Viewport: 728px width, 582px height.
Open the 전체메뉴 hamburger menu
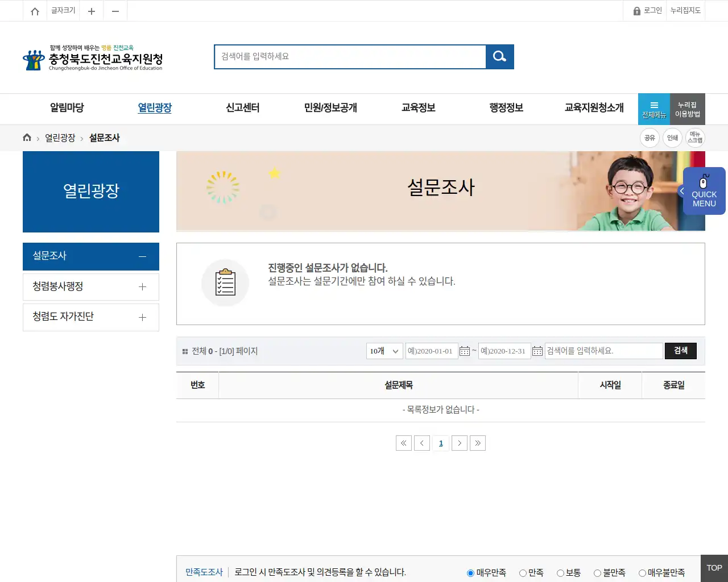click(654, 109)
